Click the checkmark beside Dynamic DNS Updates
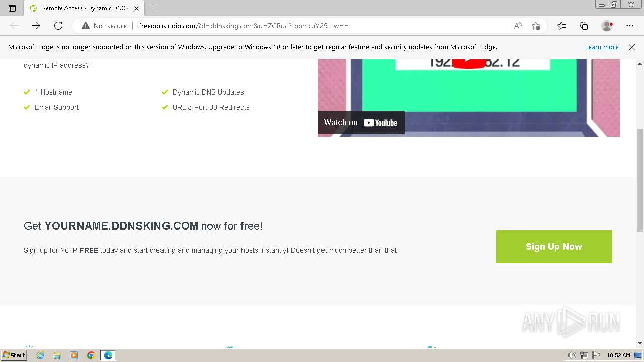Viewport: 644px width, 362px height. (164, 92)
